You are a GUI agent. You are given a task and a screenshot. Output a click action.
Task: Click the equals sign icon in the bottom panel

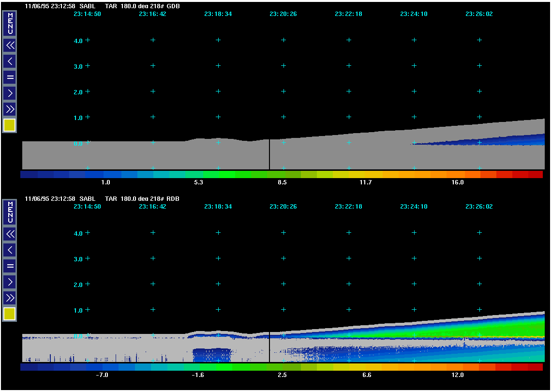coord(10,266)
